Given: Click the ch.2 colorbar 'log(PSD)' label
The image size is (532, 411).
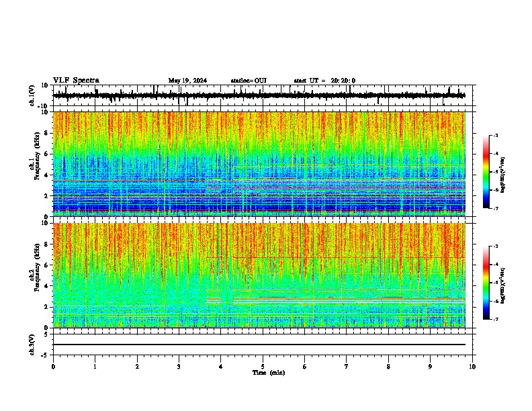Looking at the screenshot, I should coord(503,285).
